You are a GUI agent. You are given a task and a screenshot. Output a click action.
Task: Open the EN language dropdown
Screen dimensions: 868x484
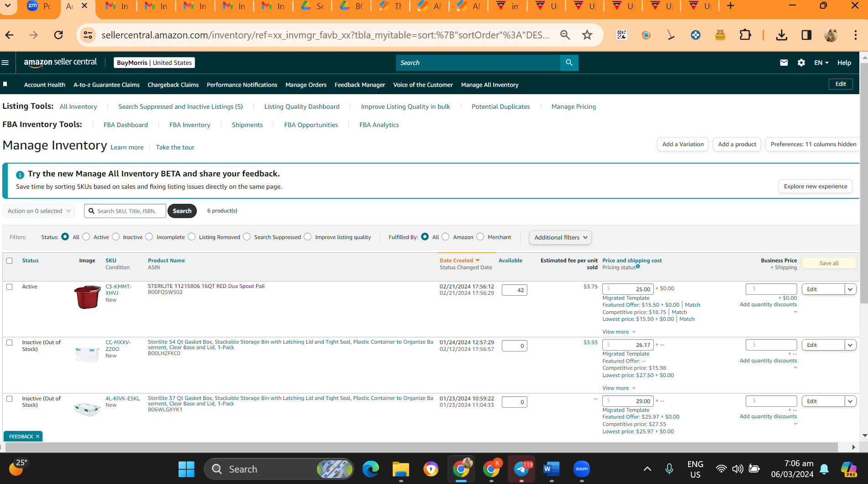[821, 63]
